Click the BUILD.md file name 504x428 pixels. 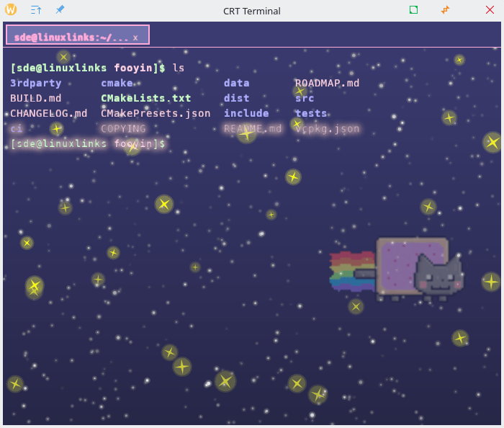[36, 98]
